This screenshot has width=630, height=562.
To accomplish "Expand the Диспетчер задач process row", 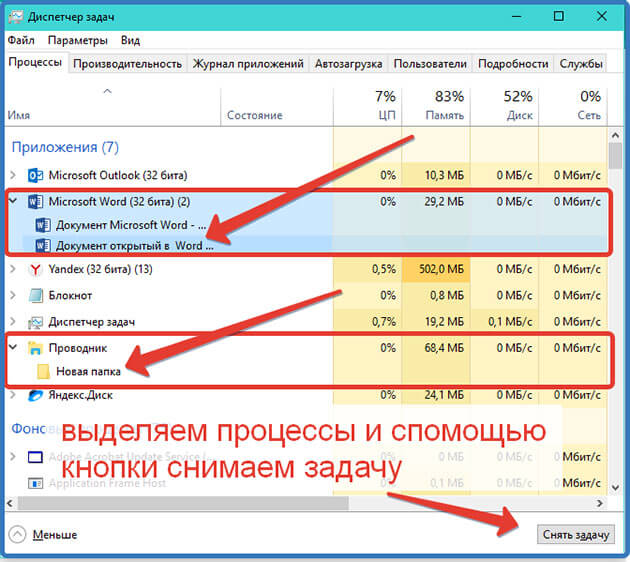I will point(13,321).
